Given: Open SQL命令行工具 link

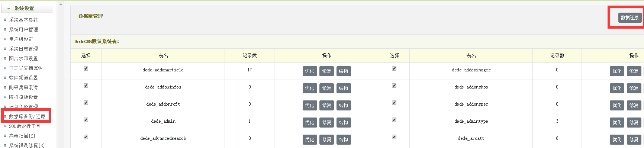Looking at the screenshot, I should (25, 126).
